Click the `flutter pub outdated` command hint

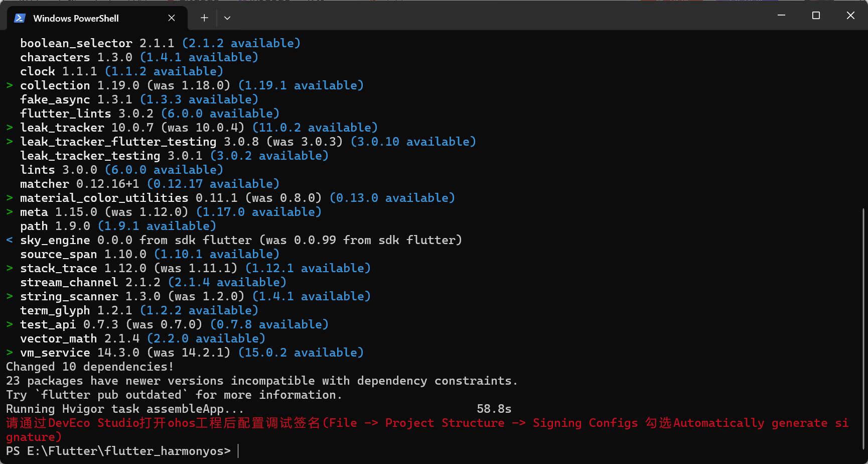[111, 395]
